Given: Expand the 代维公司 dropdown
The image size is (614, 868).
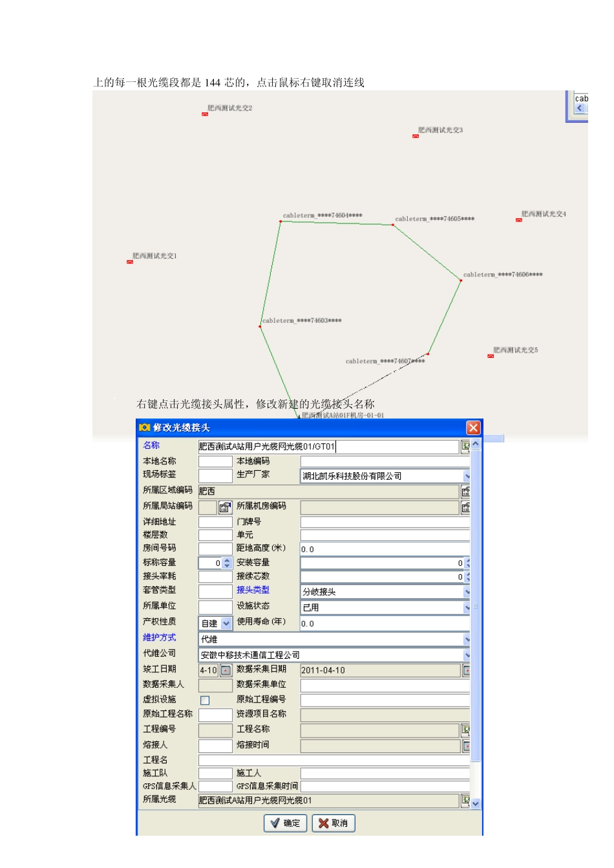Looking at the screenshot, I should tap(466, 655).
